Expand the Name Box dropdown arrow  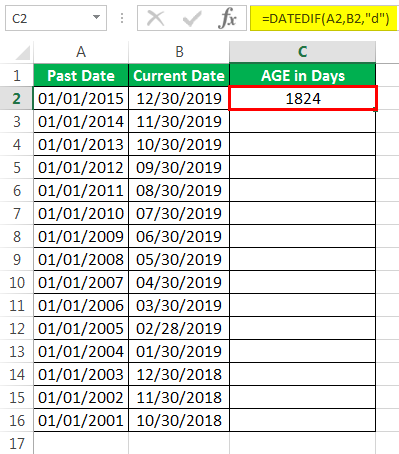[x=96, y=17]
